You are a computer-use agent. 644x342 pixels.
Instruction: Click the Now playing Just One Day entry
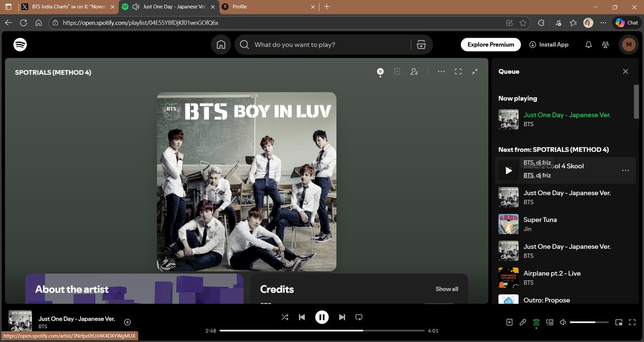pos(565,119)
